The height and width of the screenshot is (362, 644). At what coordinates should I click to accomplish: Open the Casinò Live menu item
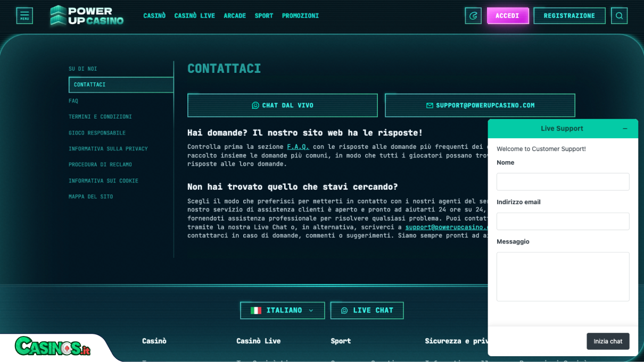coord(195,16)
